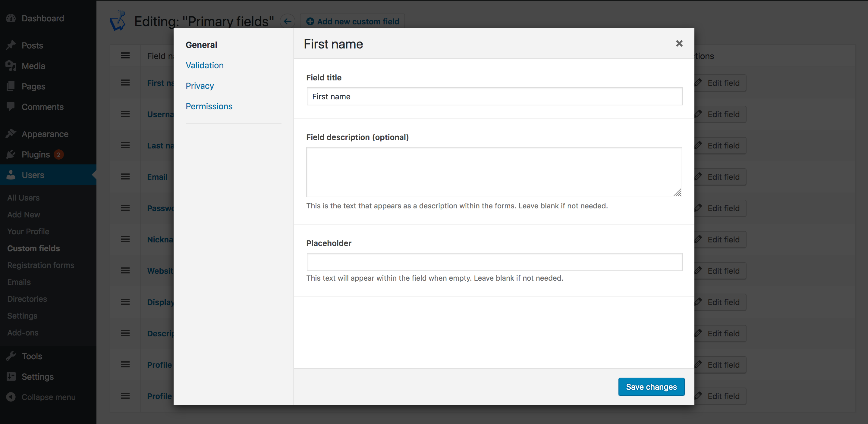Open the Privacy tab in modal
This screenshot has width=868, height=424.
(200, 86)
